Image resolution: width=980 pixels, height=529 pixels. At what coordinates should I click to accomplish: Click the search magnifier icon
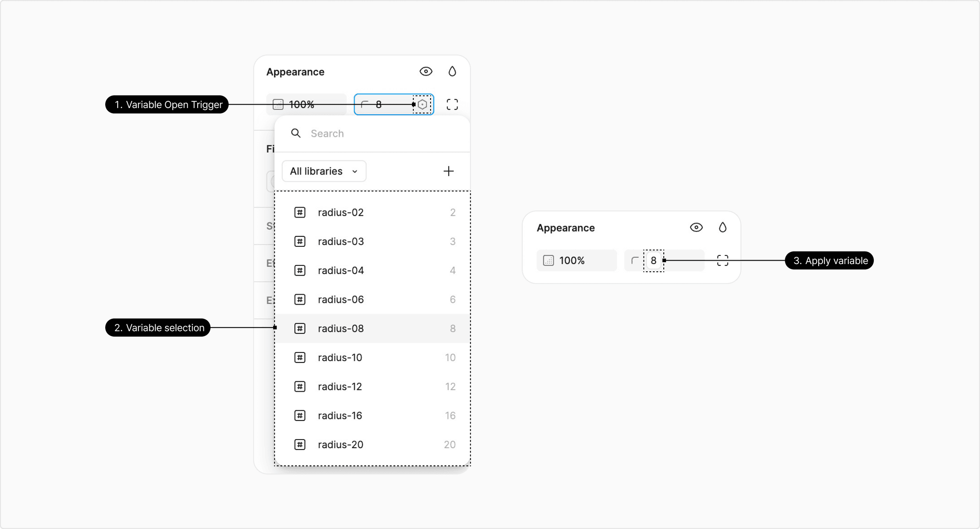pyautogui.click(x=296, y=133)
